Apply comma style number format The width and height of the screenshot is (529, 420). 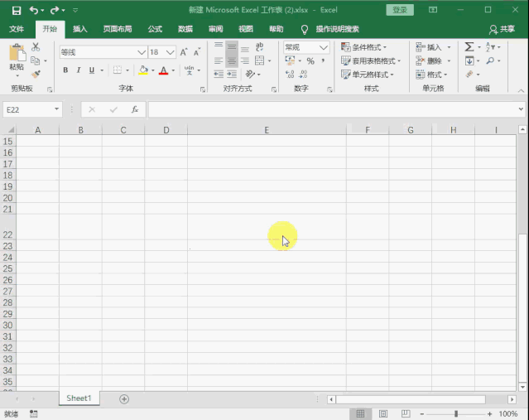[x=323, y=61]
